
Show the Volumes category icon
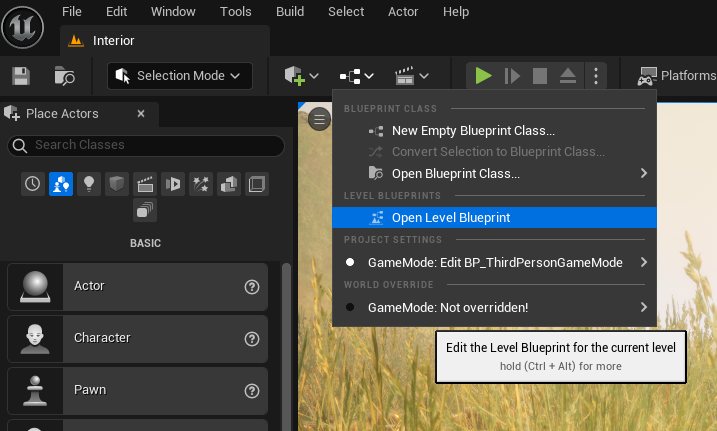tap(257, 184)
